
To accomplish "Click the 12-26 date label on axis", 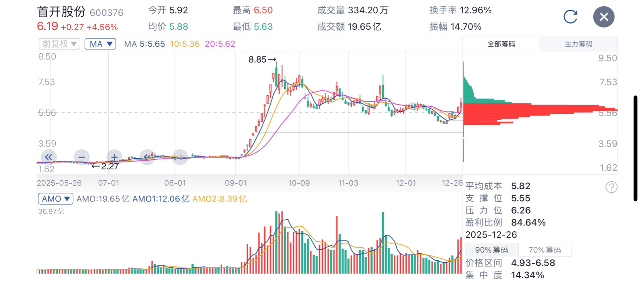I will (x=452, y=183).
